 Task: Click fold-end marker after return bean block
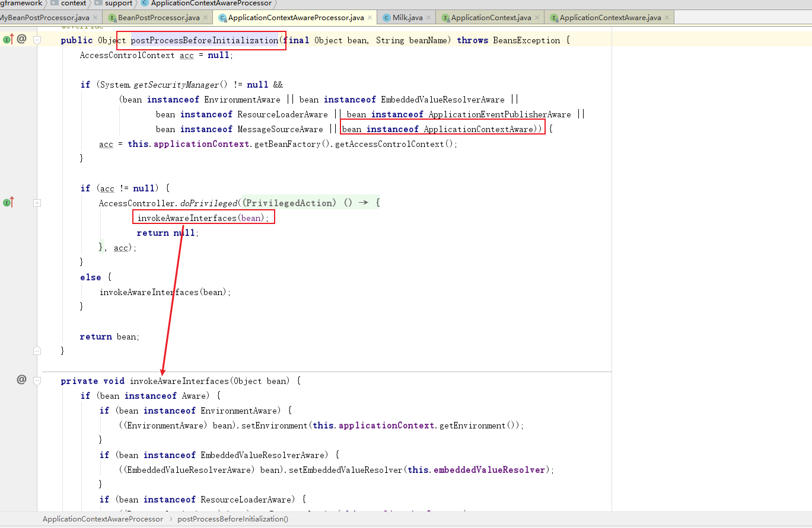(37, 351)
